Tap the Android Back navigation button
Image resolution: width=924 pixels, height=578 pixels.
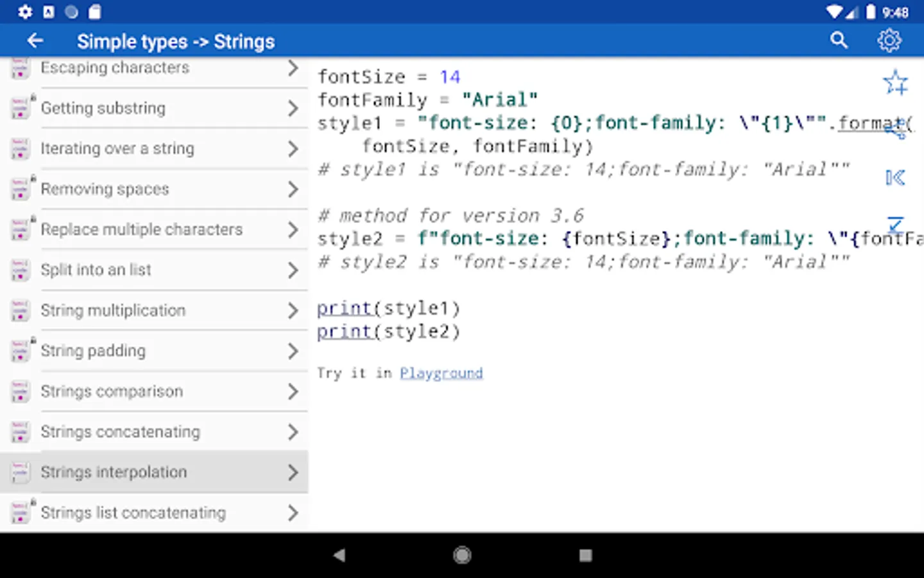tap(339, 555)
